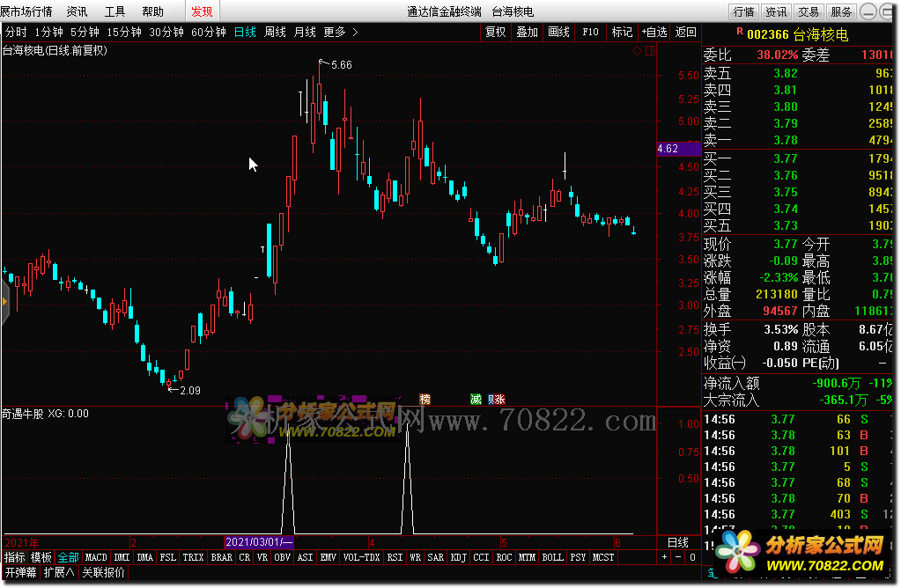
Task: Apply the MCST indicator
Action: 603,557
